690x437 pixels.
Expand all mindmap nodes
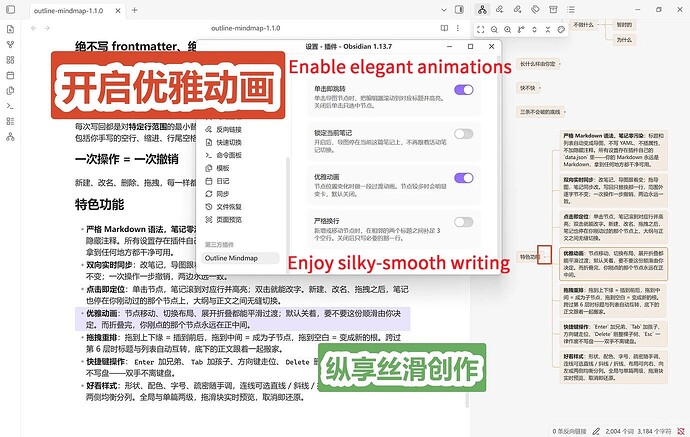pyautogui.click(x=534, y=29)
